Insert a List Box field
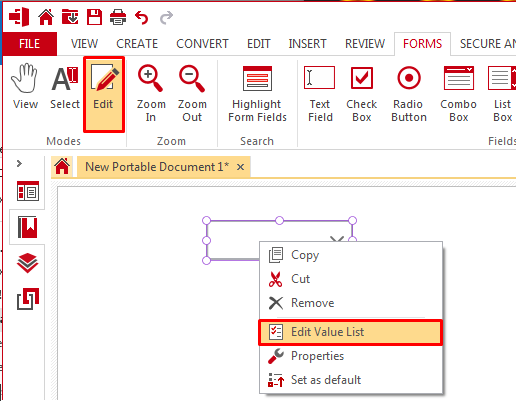Viewport: 518px width, 401px height. pos(502,94)
